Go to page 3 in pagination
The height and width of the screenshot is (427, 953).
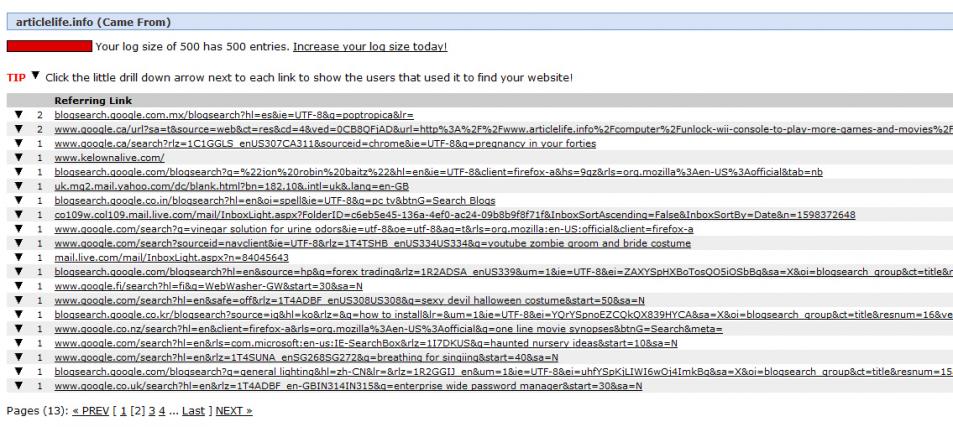click(152, 411)
